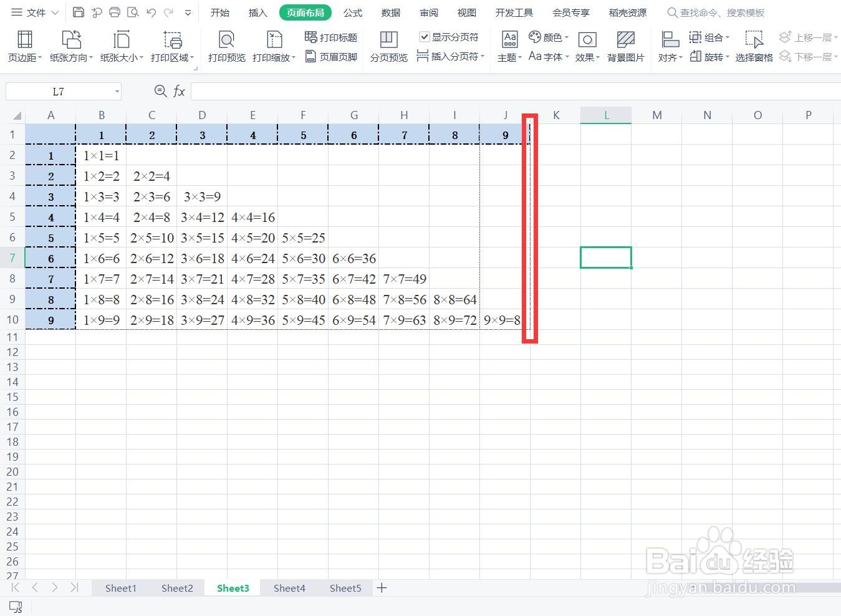Open the 会员专享 tab
Viewport: 841px width, 616px height.
coord(571,12)
